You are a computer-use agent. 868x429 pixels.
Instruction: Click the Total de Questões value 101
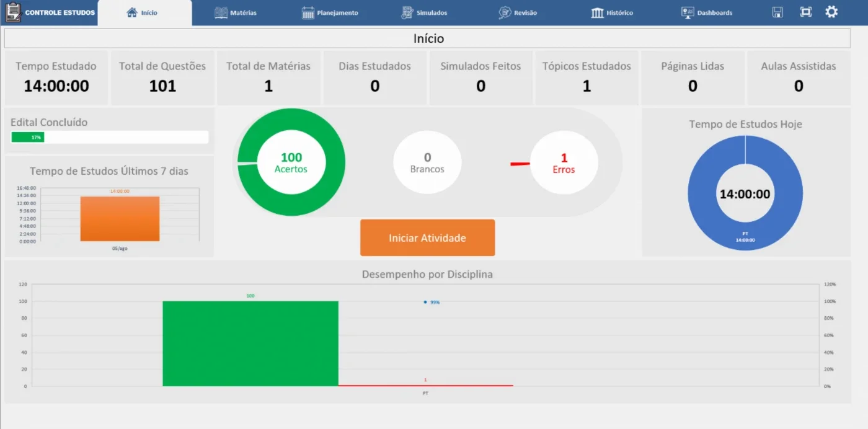162,86
